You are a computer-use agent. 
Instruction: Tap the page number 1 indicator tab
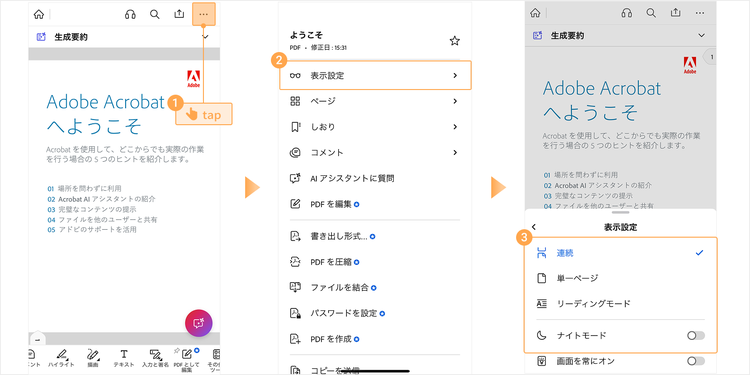click(x=710, y=57)
